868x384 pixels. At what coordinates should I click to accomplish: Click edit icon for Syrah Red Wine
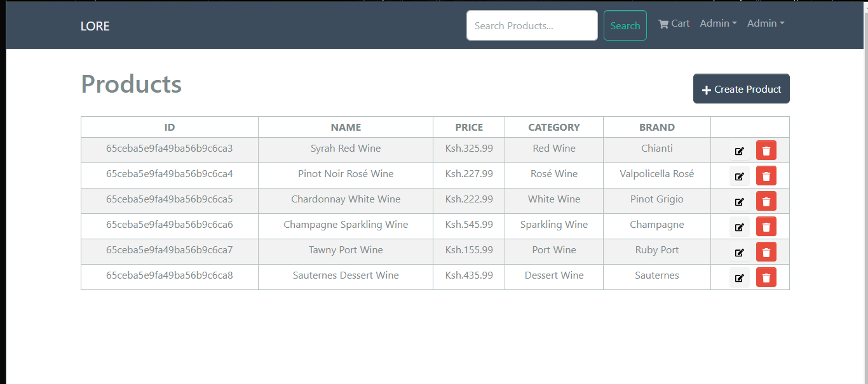click(739, 151)
